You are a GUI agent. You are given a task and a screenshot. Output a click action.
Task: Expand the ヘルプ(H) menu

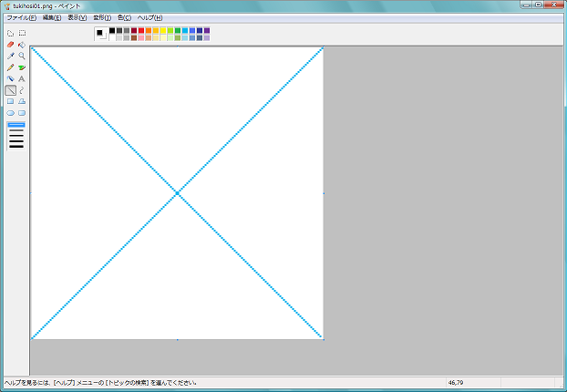(149, 17)
